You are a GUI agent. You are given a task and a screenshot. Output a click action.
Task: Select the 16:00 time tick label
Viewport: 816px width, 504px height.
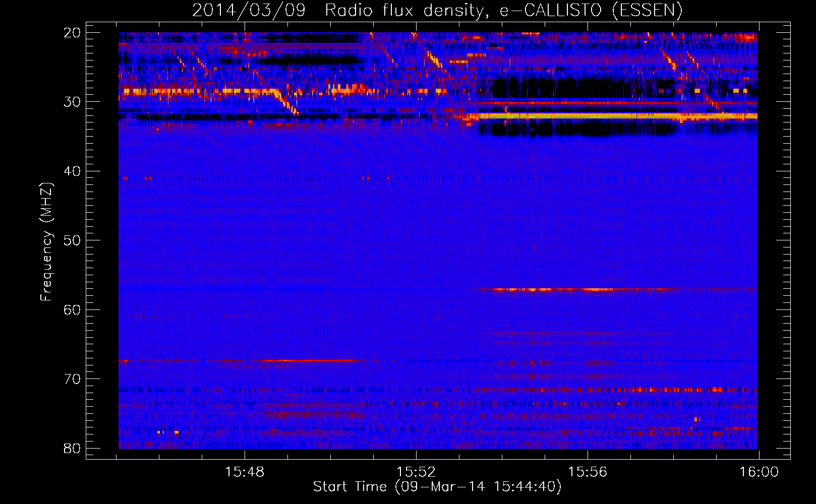pyautogui.click(x=759, y=472)
